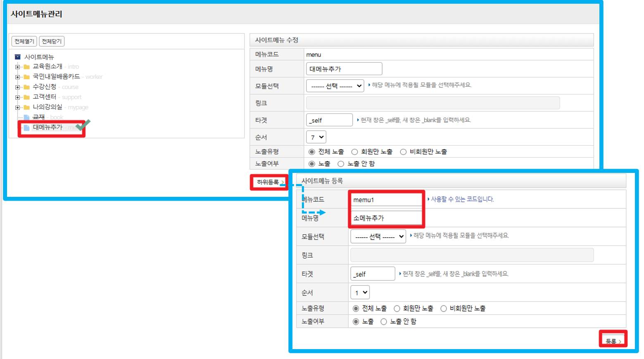644x359 pixels.
Task: Click the 전체열기 button
Action: [x=24, y=41]
